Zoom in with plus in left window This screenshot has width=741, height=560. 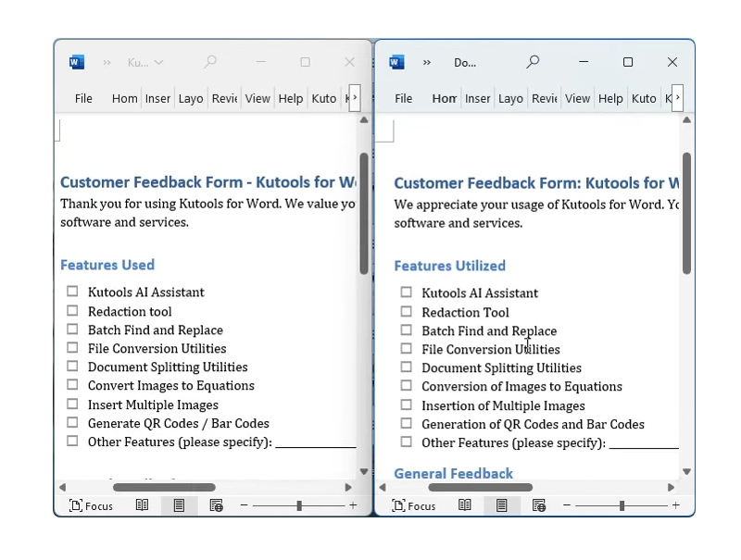pyautogui.click(x=353, y=505)
